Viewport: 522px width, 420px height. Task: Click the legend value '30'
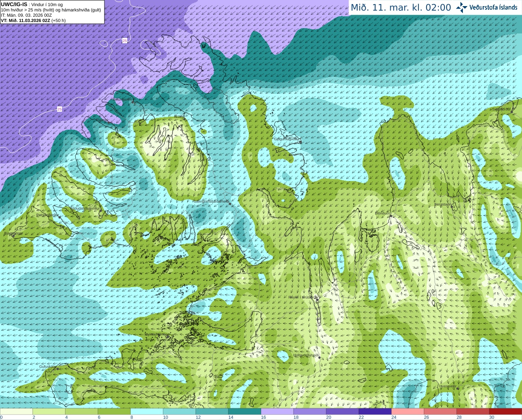point(492,417)
